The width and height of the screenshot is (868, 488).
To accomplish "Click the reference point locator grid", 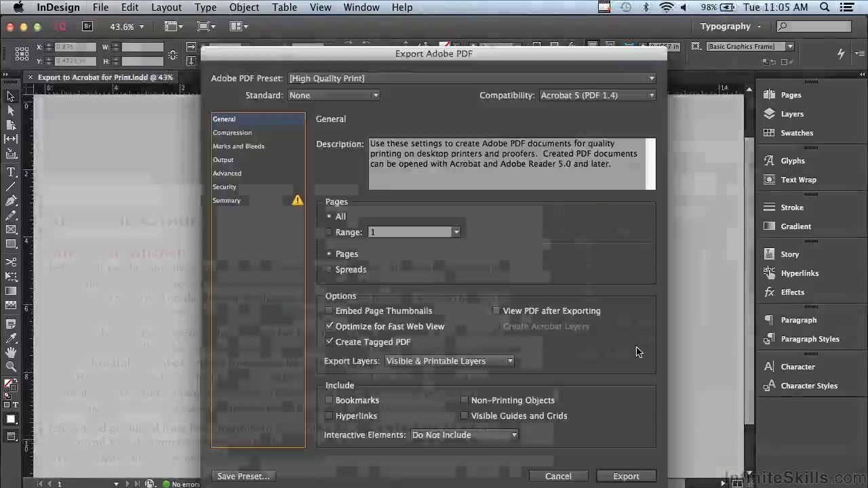I will tap(22, 53).
